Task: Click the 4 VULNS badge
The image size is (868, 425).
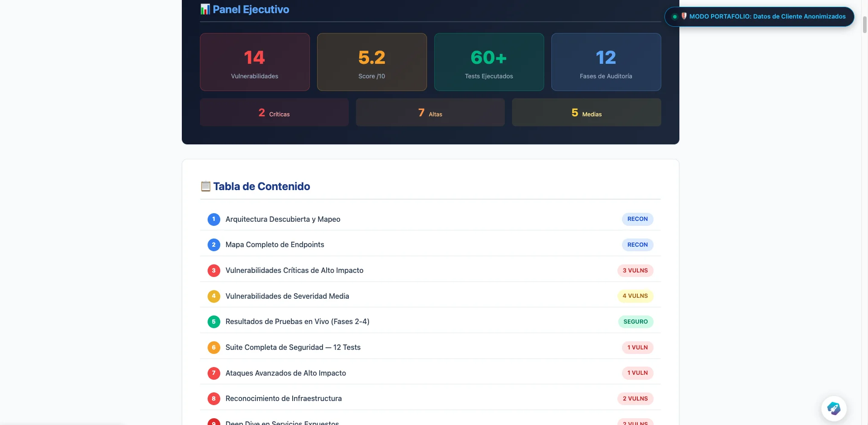Action: 635,296
